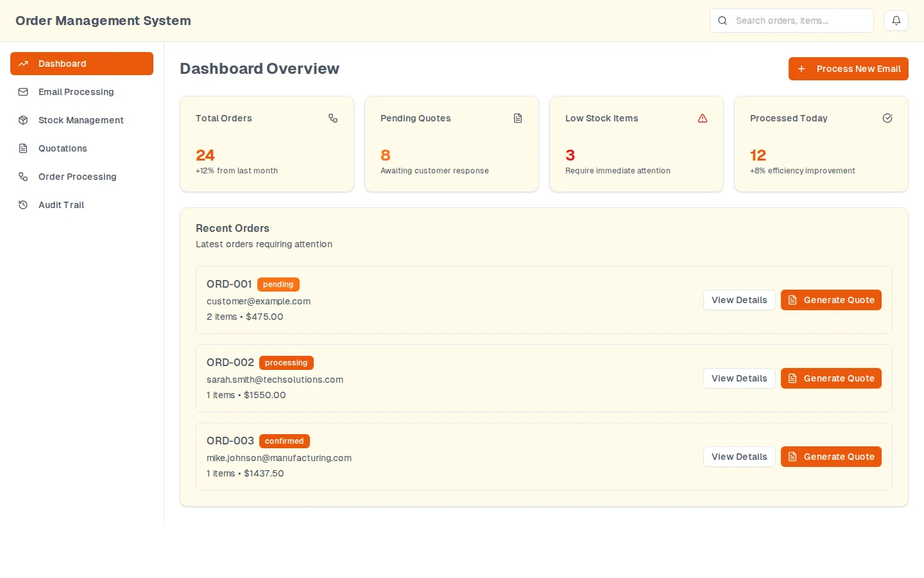The height and width of the screenshot is (578, 924).
Task: Click 'Require immediate attention' text
Action: (x=618, y=171)
